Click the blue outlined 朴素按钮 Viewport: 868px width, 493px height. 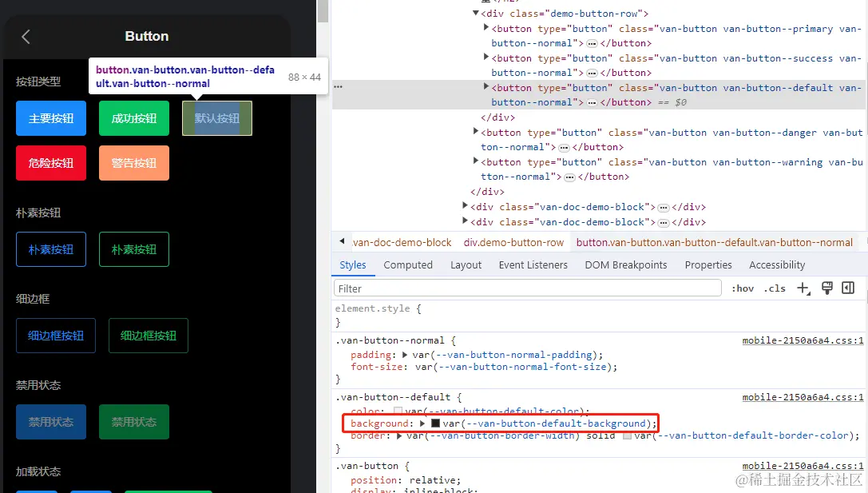click(51, 249)
